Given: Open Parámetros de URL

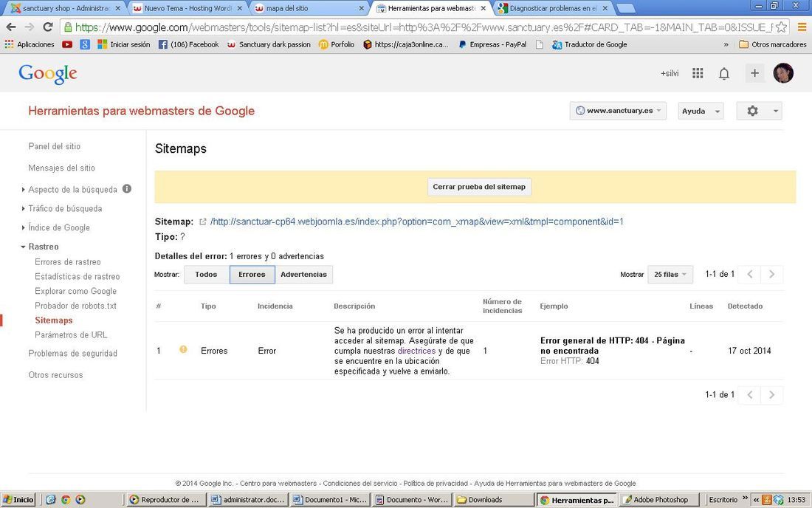Looking at the screenshot, I should click(71, 335).
